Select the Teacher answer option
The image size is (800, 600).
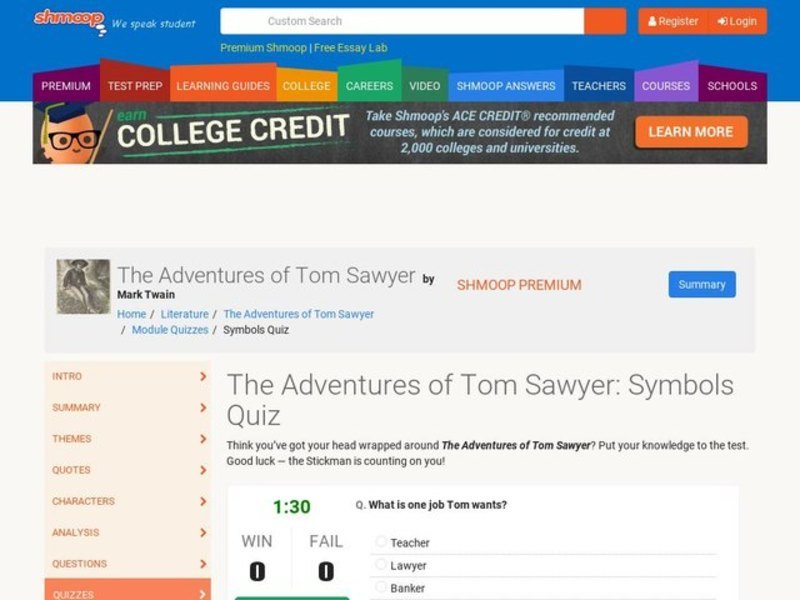381,543
